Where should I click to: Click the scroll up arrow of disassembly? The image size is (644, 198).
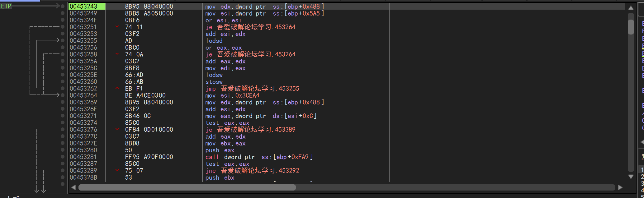click(631, 8)
